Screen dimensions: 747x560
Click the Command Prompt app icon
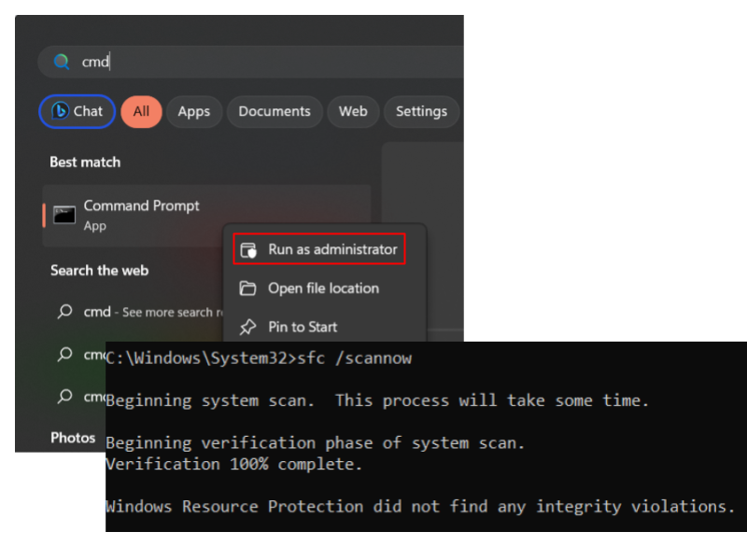pyautogui.click(x=64, y=215)
